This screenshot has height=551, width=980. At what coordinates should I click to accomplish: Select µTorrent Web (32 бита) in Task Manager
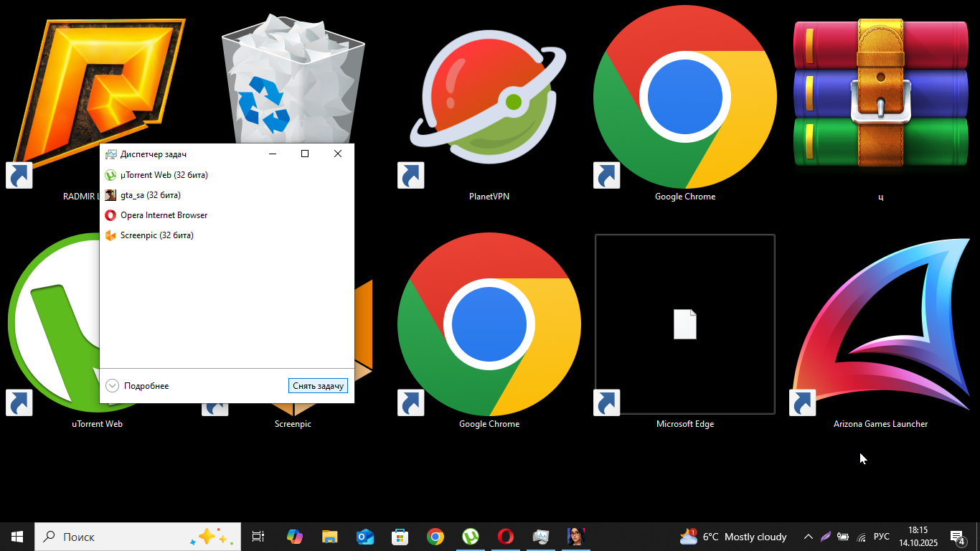click(227, 175)
